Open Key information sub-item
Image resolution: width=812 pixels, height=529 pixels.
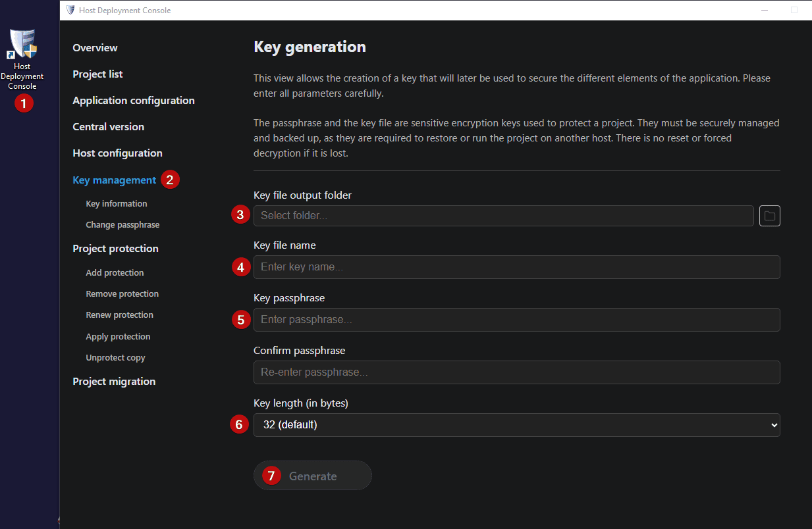click(x=117, y=203)
